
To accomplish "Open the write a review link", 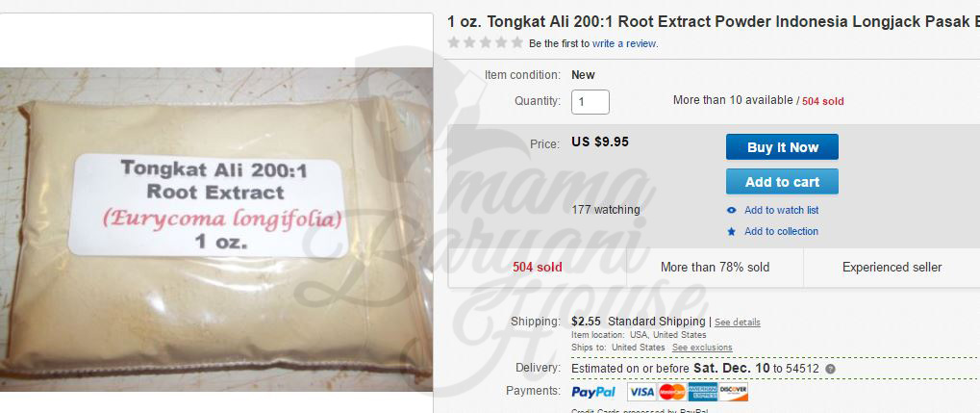I will coord(624,44).
